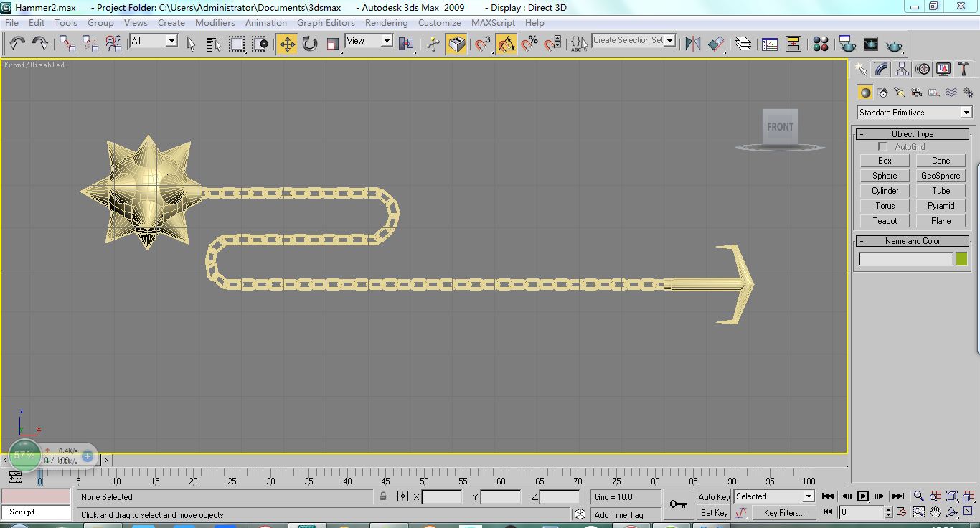980x528 pixels.
Task: Select the Select and Link tool
Action: click(67, 44)
